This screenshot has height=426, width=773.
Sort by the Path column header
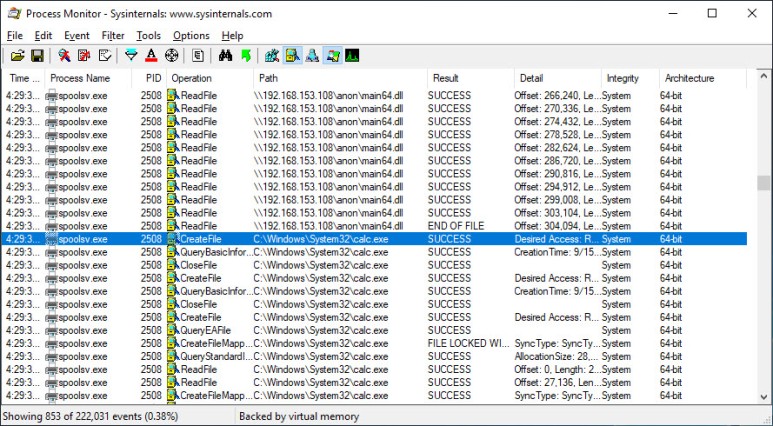pos(340,78)
